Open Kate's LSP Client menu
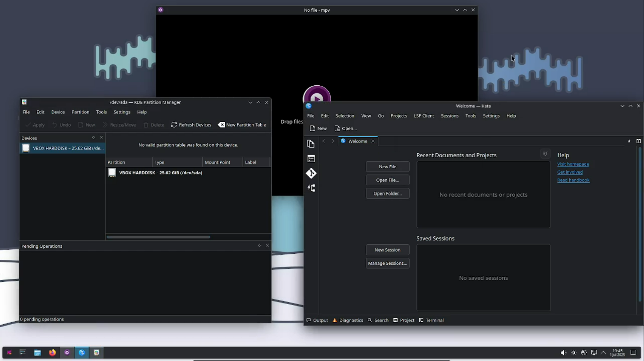Viewport: 644px width, 361px height. (424, 116)
